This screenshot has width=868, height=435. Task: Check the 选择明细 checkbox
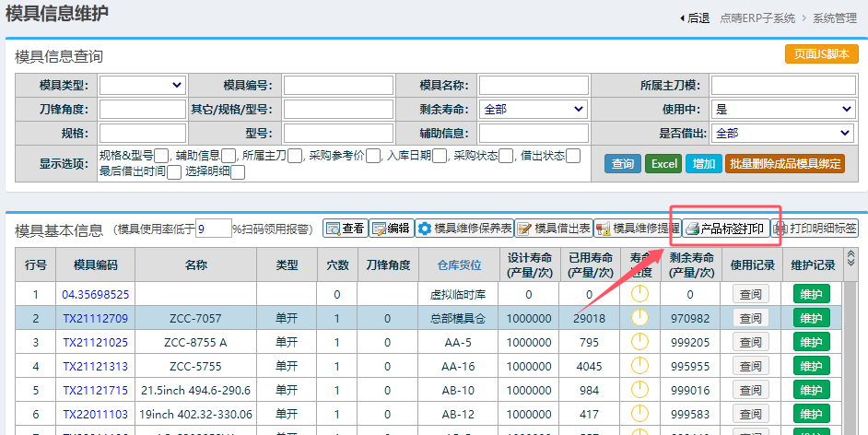238,171
